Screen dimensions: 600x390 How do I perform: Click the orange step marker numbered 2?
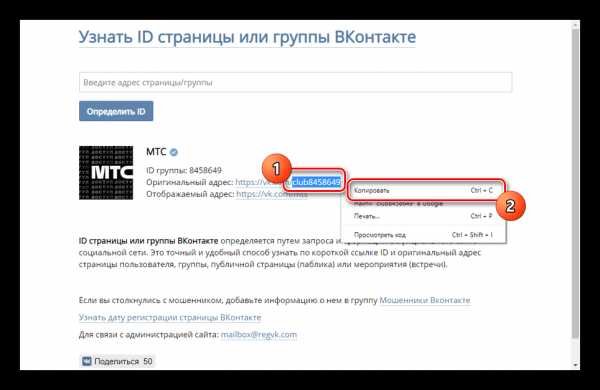coord(510,206)
